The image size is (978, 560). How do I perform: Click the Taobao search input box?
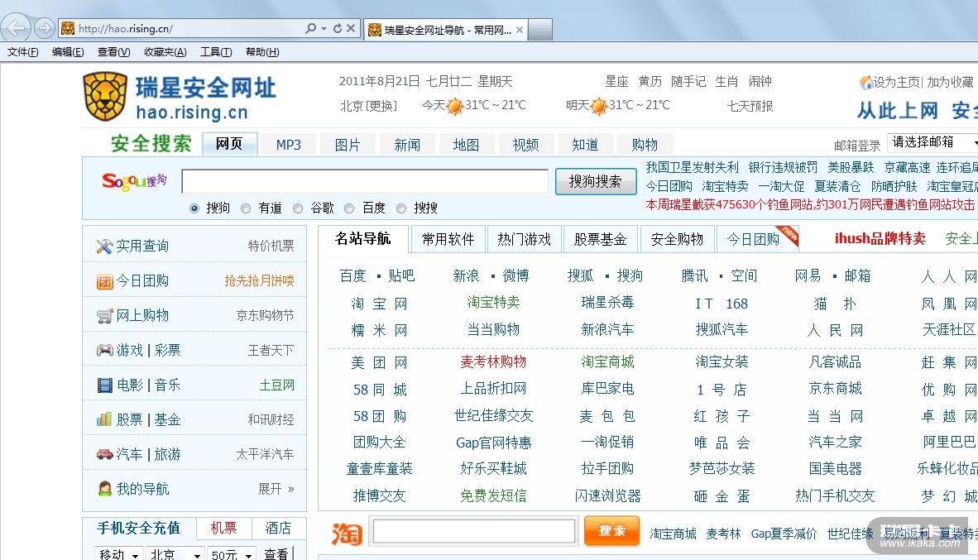click(x=474, y=531)
